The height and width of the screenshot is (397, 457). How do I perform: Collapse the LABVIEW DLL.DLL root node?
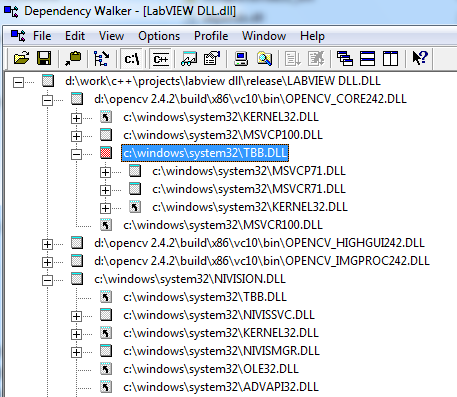[x=19, y=82]
